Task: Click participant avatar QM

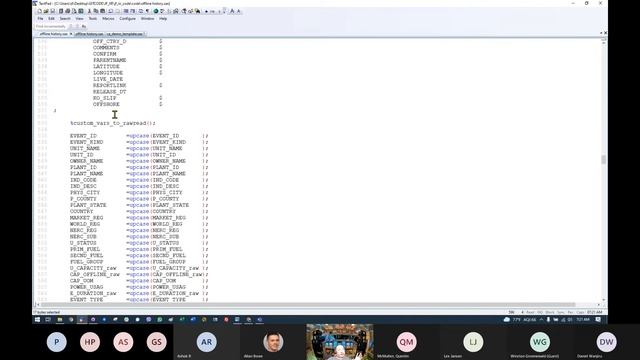Action: tap(407, 342)
